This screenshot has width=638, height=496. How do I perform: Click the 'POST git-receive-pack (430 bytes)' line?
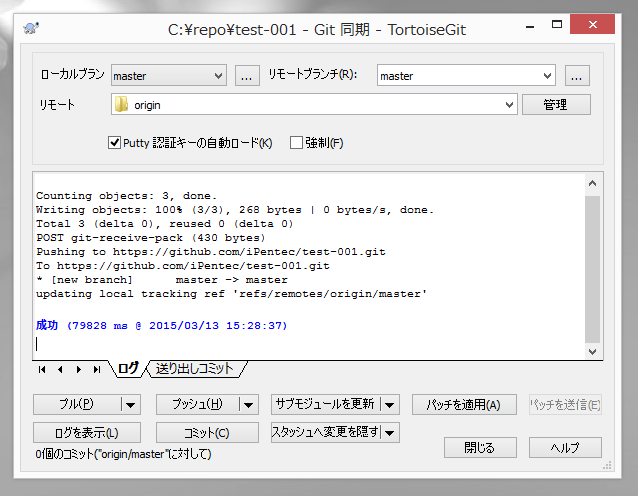(151, 238)
